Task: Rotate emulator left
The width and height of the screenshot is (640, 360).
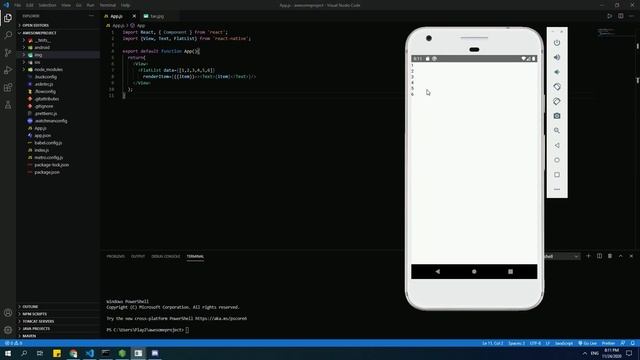Action: [557, 87]
